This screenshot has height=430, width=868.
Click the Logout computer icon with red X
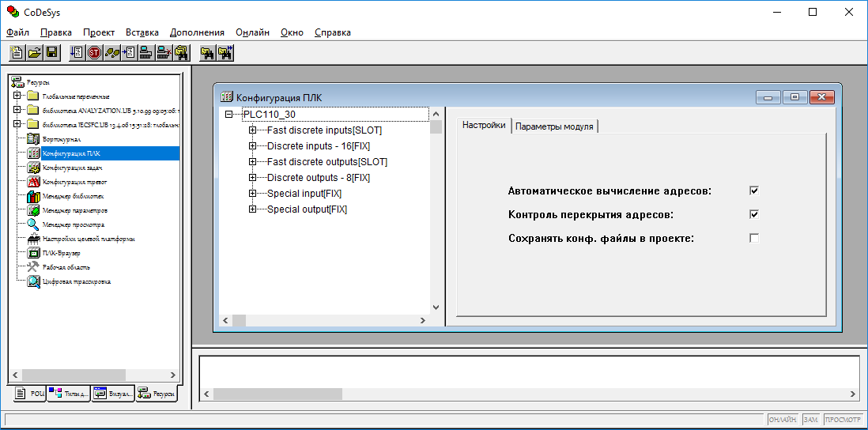point(164,53)
